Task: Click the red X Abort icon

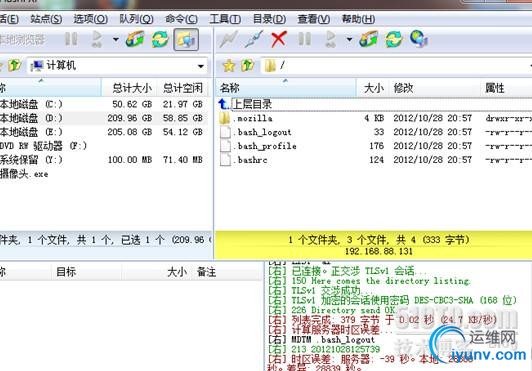Action: (x=279, y=39)
